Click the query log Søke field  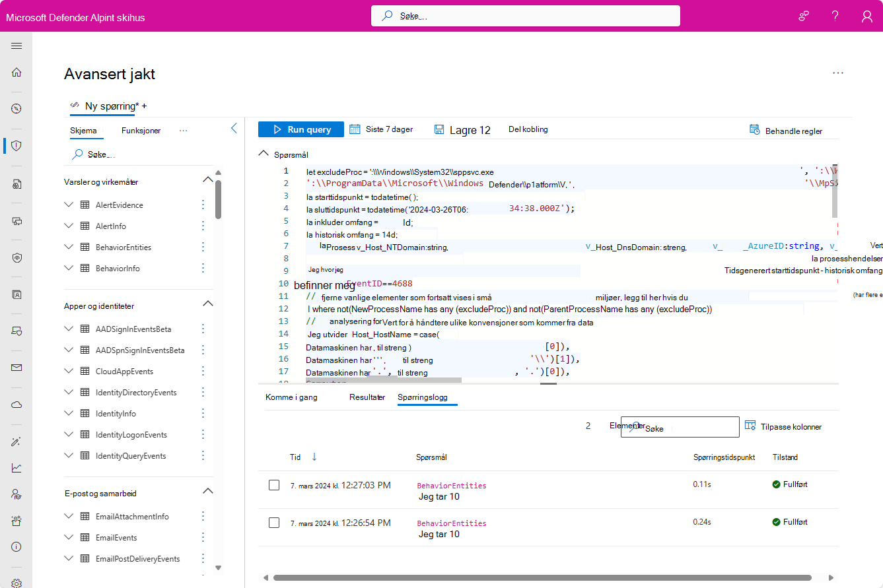[680, 427]
